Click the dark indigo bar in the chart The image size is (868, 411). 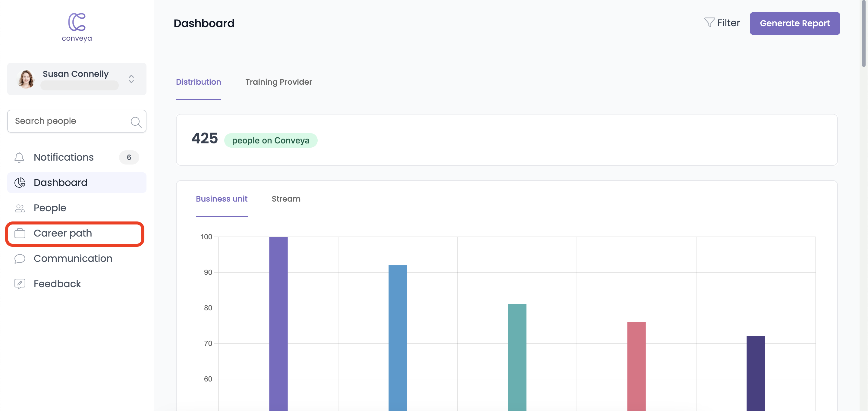756,374
